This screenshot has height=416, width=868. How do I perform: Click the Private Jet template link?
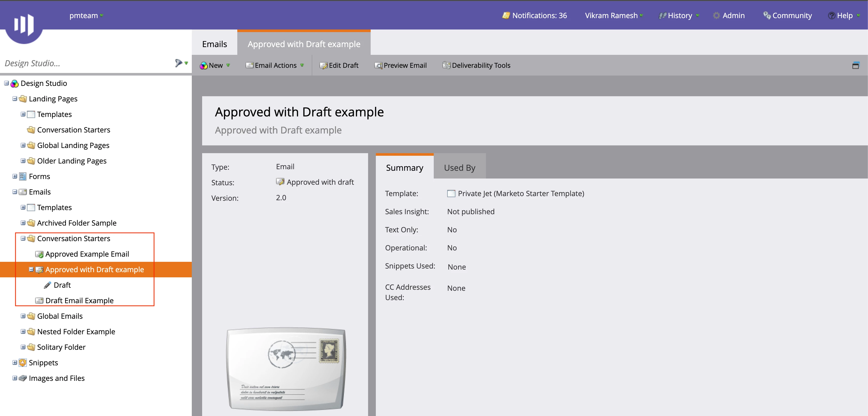pyautogui.click(x=521, y=194)
